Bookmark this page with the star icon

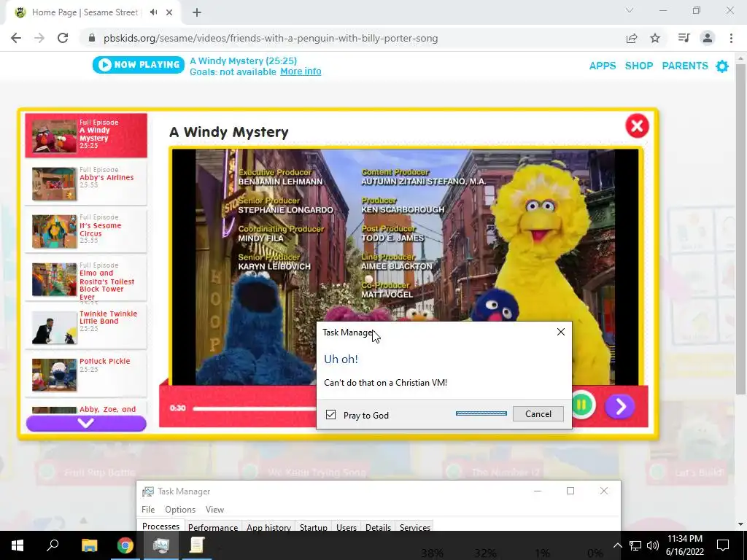coord(655,38)
